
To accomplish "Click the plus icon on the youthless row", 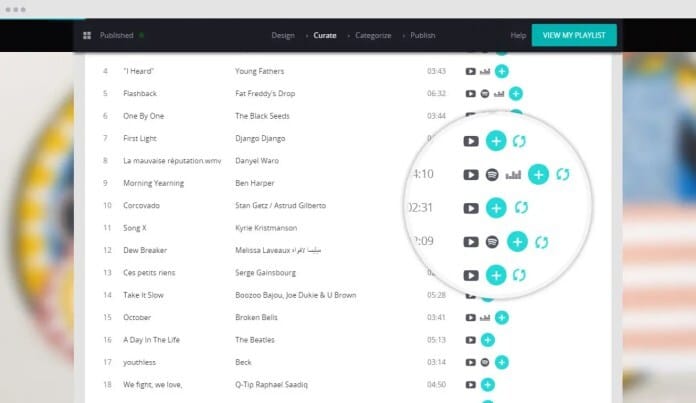I will coord(502,363).
